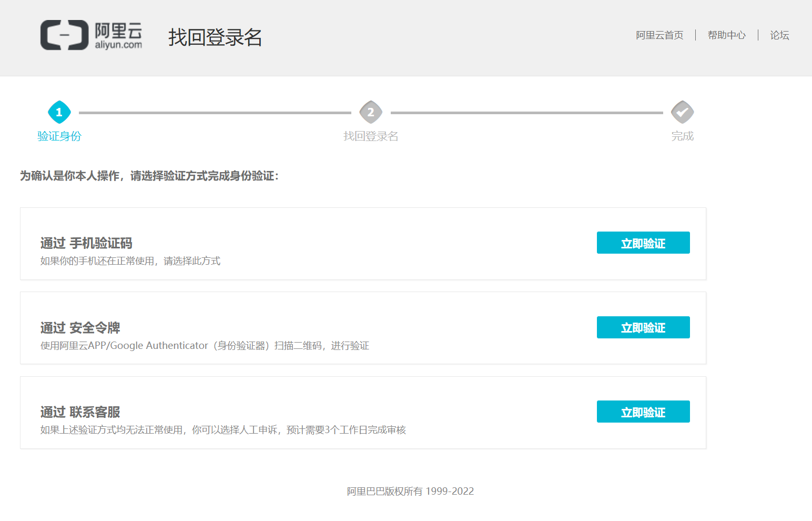Click the progress line between steps 1 and 2
Image resolution: width=812 pixels, height=521 pixels.
215,113
